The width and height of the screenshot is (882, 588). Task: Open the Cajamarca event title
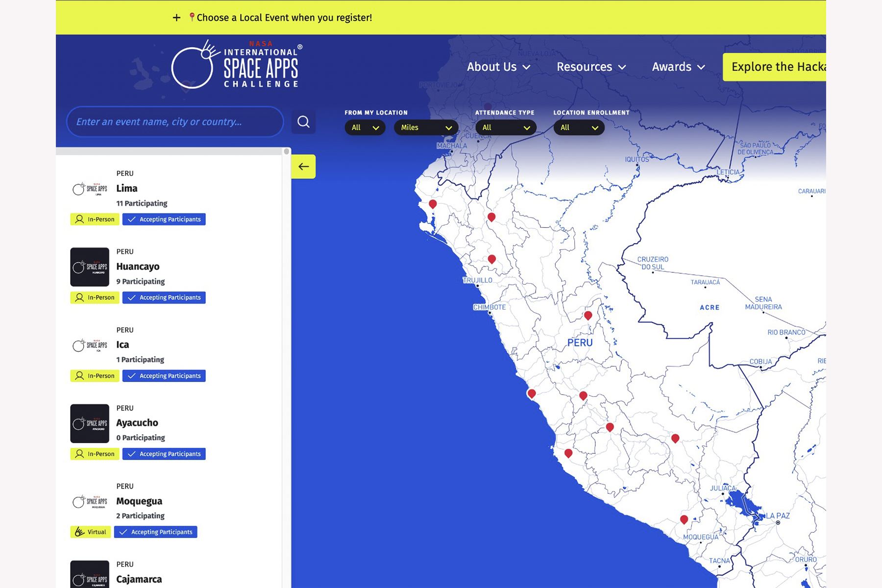click(139, 579)
